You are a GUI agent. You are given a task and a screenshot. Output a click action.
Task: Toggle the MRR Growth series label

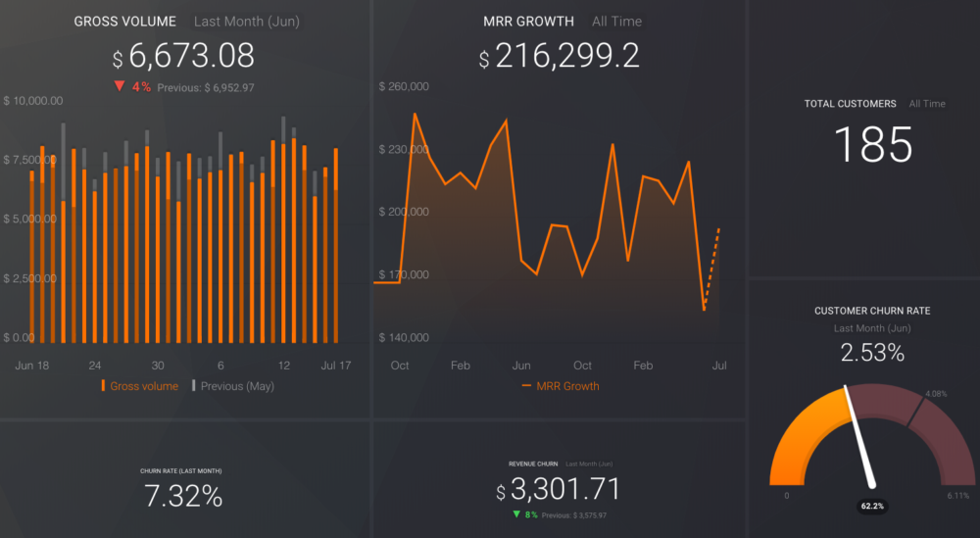tap(567, 386)
